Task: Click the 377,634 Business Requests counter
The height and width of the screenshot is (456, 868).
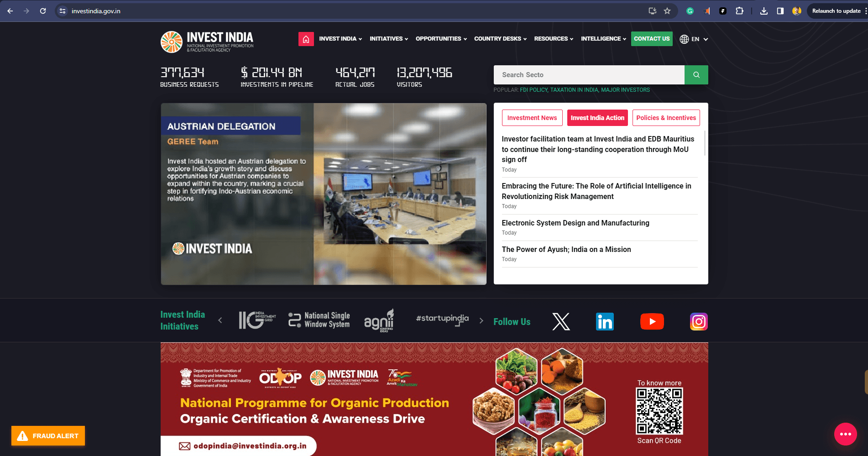Action: click(189, 77)
